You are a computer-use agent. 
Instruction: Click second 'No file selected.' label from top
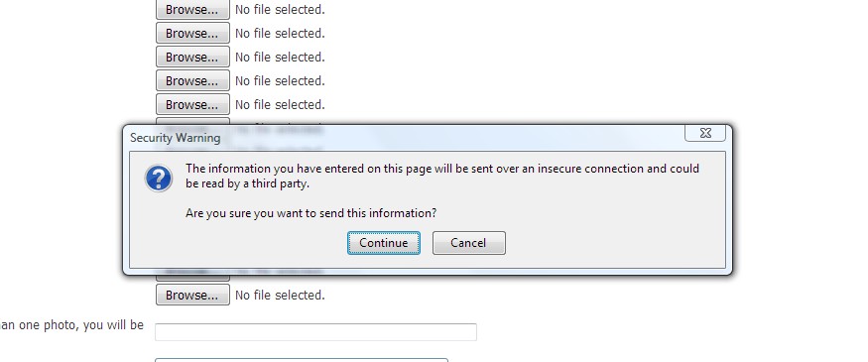280,33
